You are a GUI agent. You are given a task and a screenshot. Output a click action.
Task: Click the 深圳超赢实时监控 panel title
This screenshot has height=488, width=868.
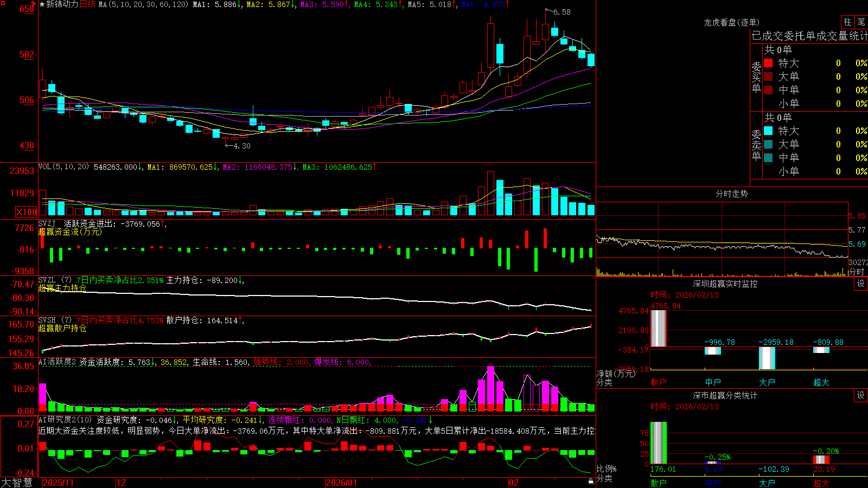point(725,284)
